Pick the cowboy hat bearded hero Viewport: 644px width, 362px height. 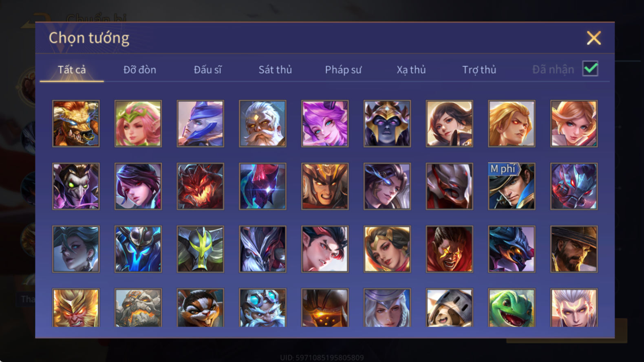[x=574, y=249]
